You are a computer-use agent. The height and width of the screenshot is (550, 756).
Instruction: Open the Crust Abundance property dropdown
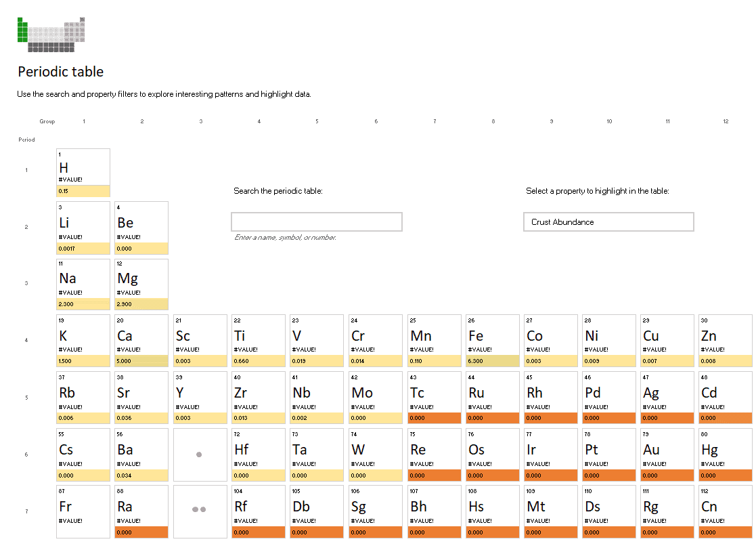pos(608,222)
